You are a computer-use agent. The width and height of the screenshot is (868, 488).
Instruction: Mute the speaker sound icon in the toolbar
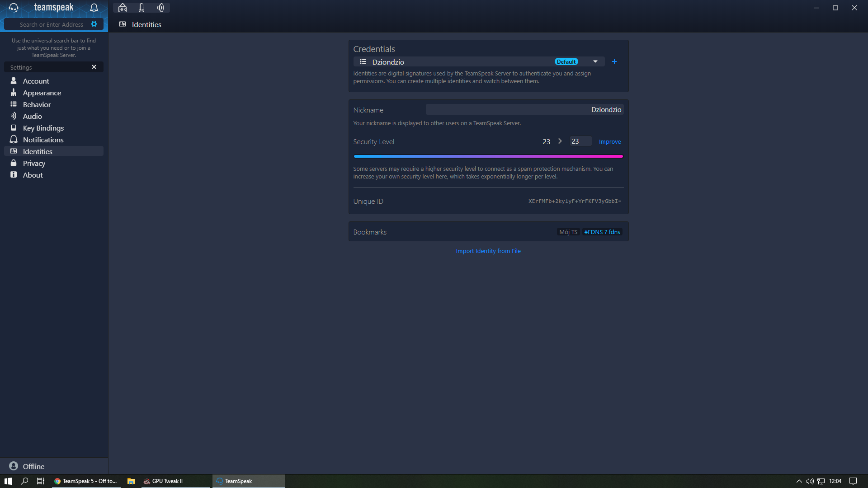160,8
